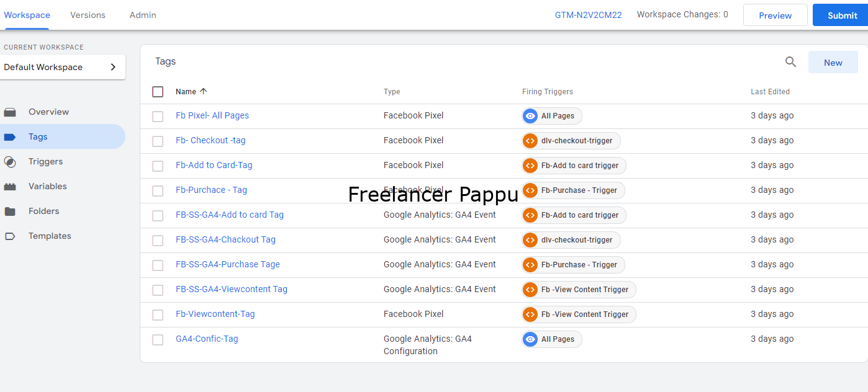Click eye icon on Fb Pixel- All Pages trigger
The height and width of the screenshot is (392, 868).
pyautogui.click(x=530, y=116)
